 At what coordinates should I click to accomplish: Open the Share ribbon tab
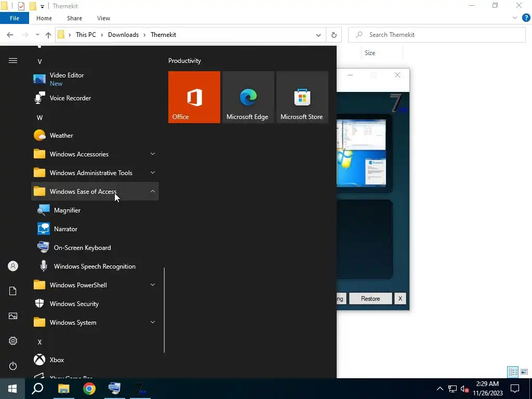click(74, 18)
